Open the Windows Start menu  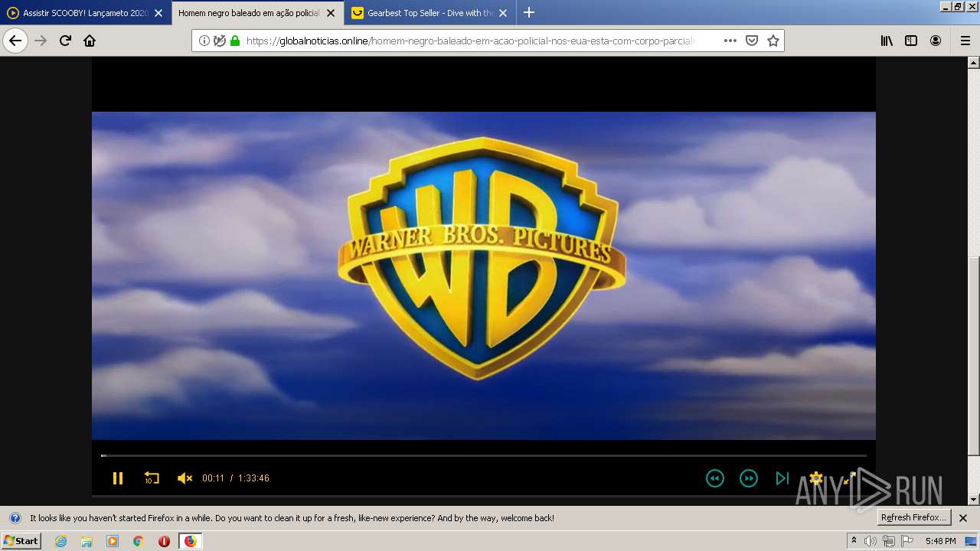coord(21,540)
